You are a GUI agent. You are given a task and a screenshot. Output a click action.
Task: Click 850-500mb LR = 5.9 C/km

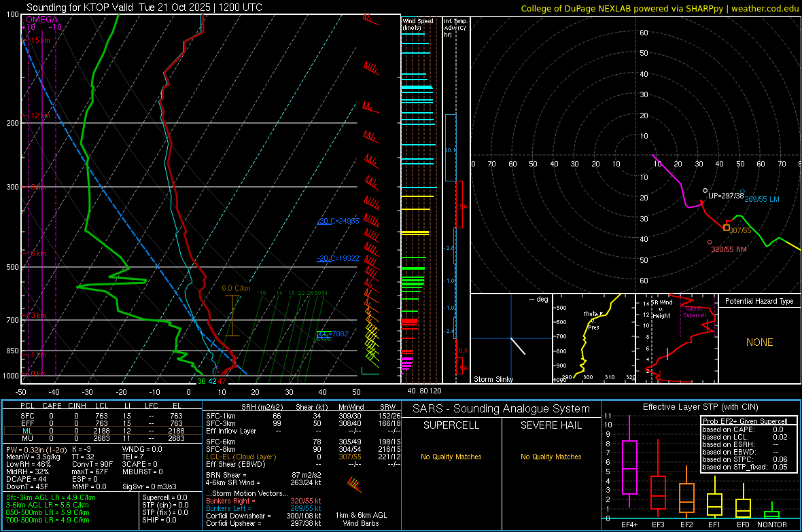click(48, 512)
